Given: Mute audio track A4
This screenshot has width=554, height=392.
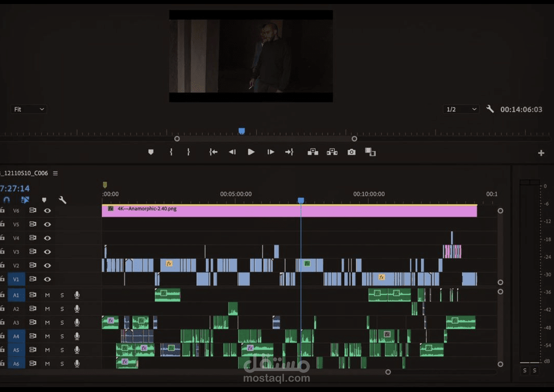Looking at the screenshot, I should tap(47, 336).
